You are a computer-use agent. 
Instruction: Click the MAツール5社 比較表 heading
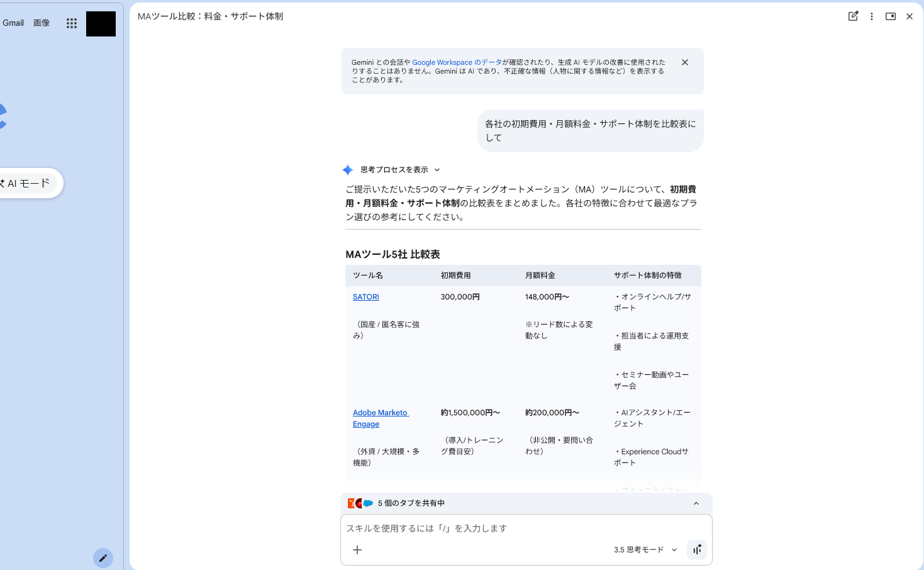coord(393,255)
